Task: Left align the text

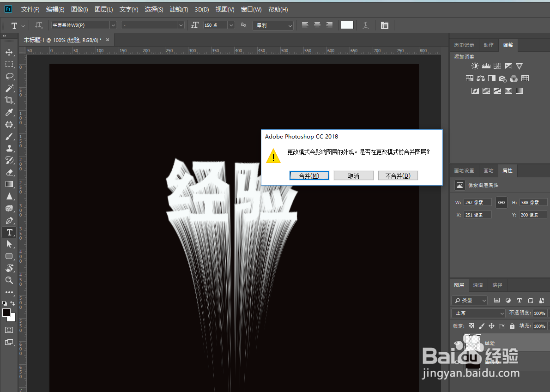Action: point(305,25)
